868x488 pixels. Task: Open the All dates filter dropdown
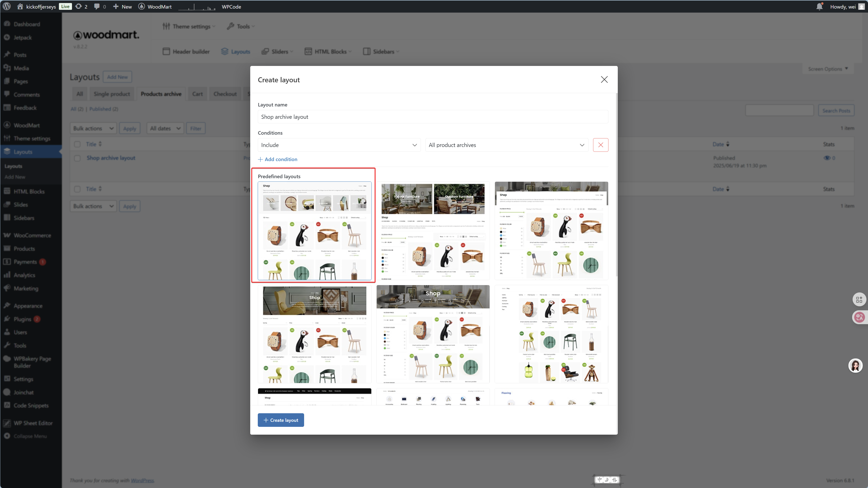165,128
